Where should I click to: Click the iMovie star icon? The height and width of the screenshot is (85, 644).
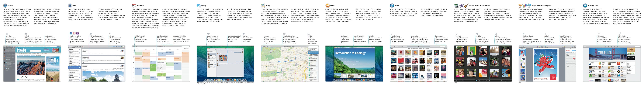pyautogui.click(x=461, y=5)
